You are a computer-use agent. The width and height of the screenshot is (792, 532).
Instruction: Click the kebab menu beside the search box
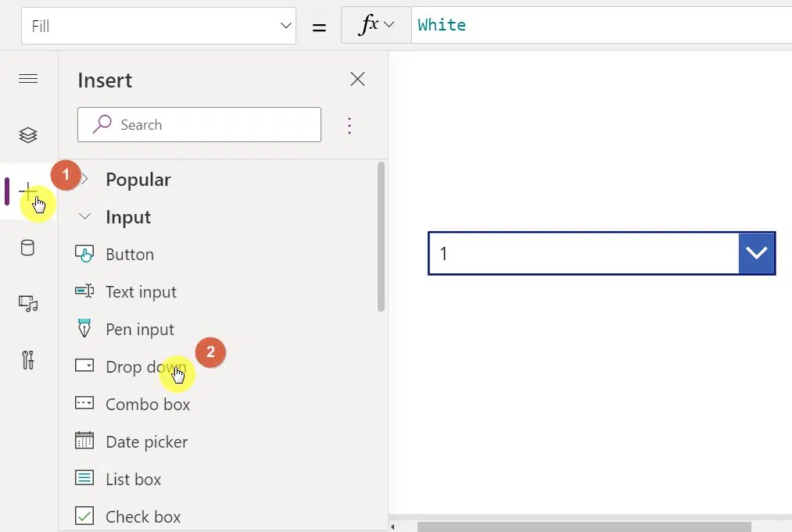click(x=349, y=125)
